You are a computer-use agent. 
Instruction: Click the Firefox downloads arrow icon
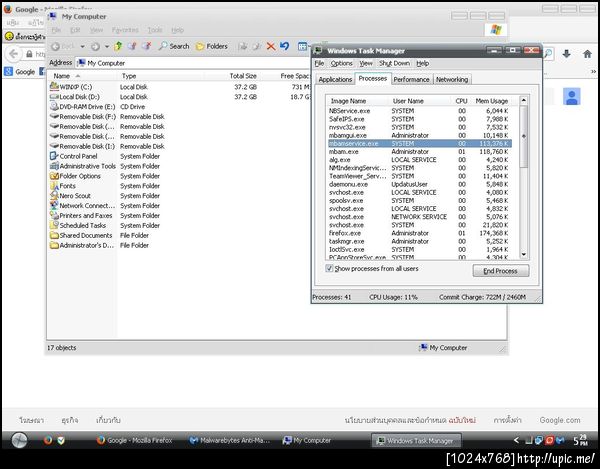tap(566, 54)
